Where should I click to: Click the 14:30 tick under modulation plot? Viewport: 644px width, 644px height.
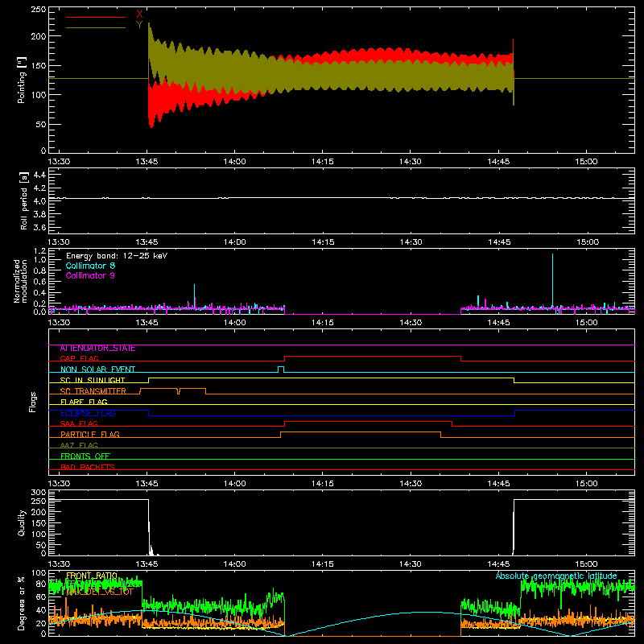pyautogui.click(x=411, y=323)
